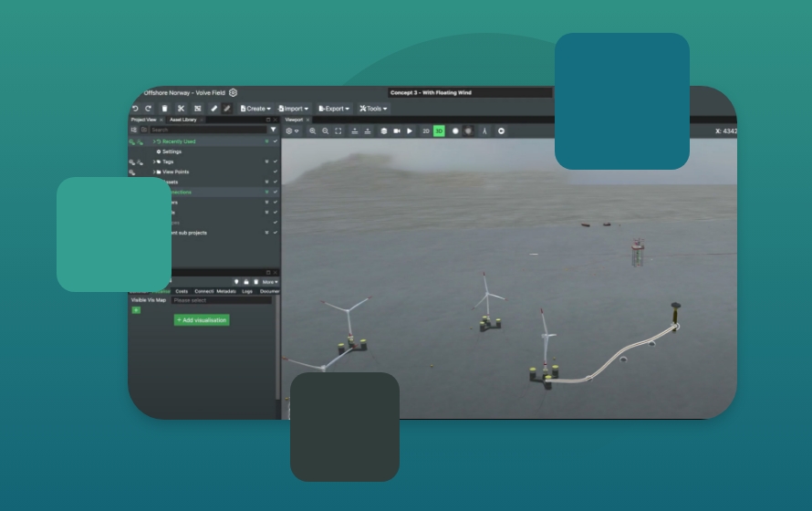Expand the Recently Used tree node
Image resolution: width=812 pixels, height=511 pixels.
(154, 141)
